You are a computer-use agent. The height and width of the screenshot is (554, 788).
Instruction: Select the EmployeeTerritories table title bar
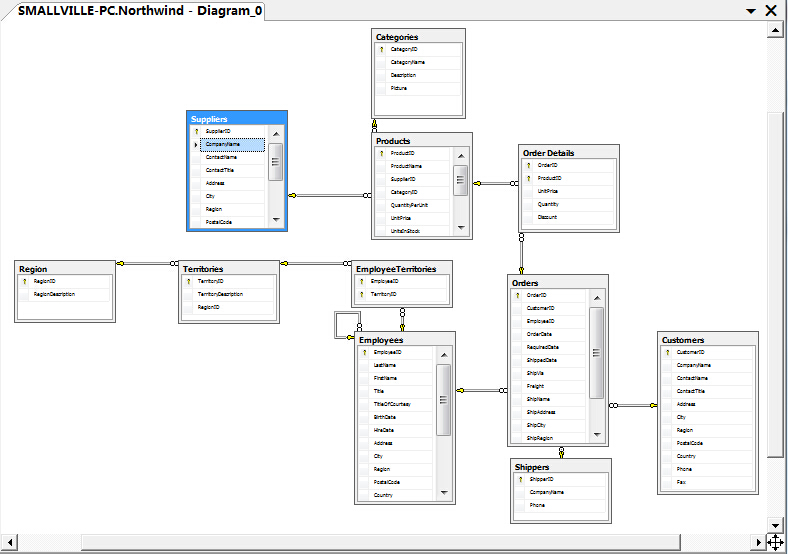point(402,269)
